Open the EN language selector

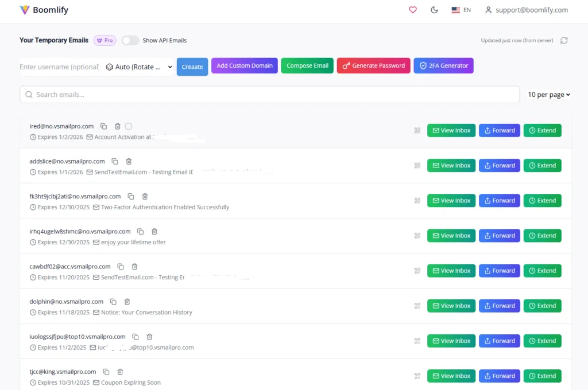(x=461, y=10)
